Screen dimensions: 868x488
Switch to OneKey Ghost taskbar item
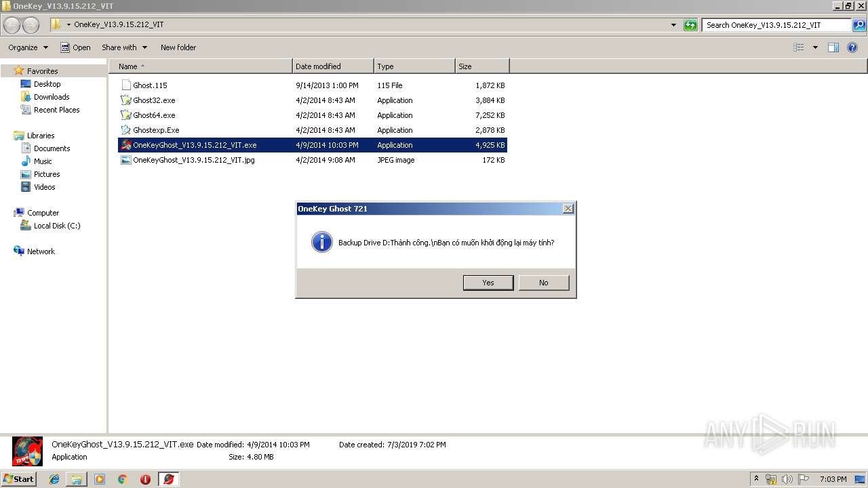(169, 479)
